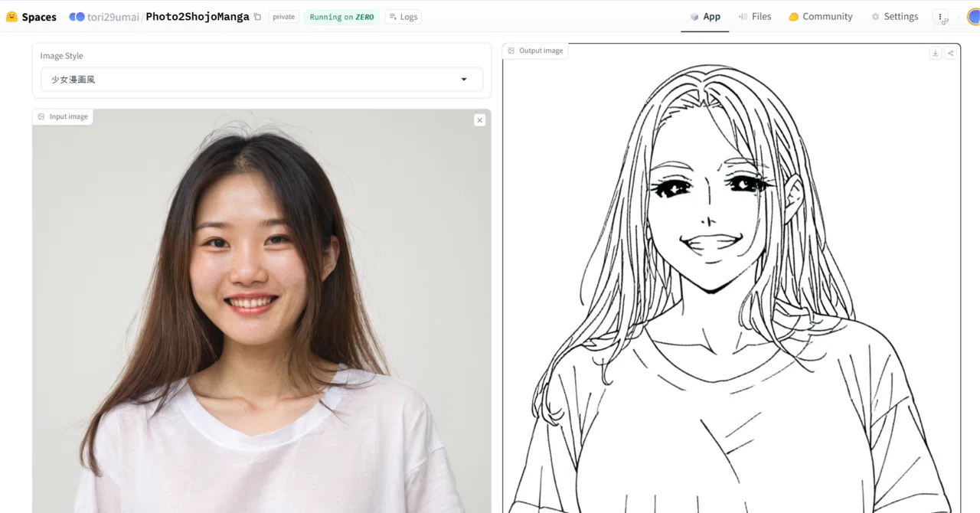Viewport: 980px width, 513px height.
Task: Click the Image Style label text
Action: [62, 56]
